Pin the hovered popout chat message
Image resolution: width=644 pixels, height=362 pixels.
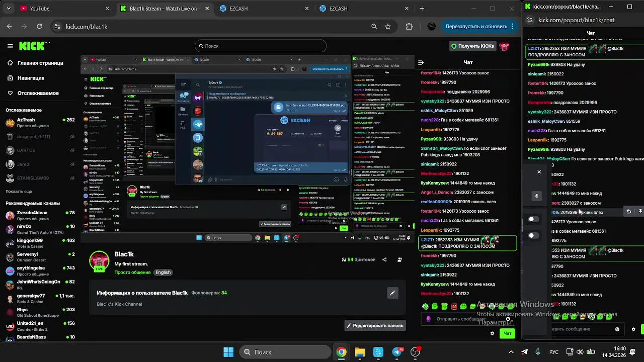click(x=640, y=212)
